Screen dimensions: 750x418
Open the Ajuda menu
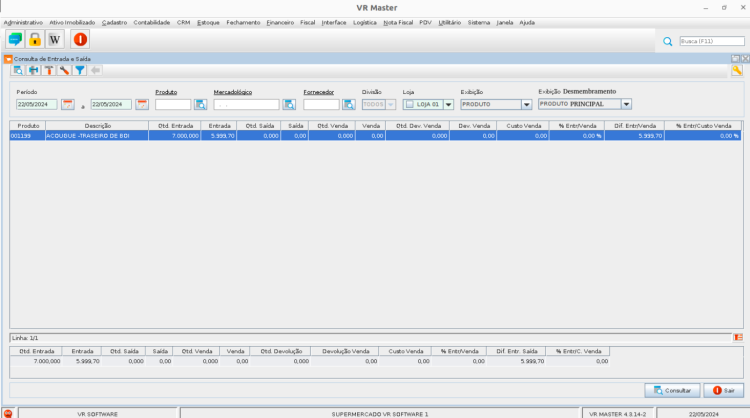coord(527,22)
